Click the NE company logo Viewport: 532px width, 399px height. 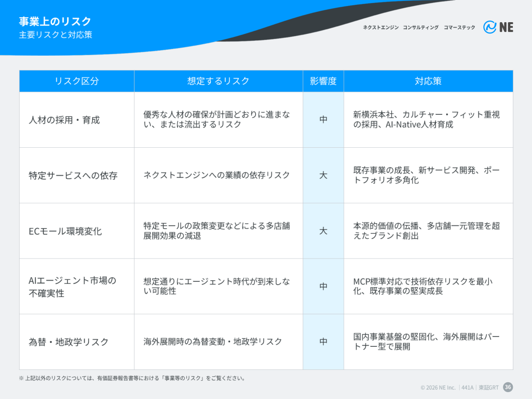[498, 27]
